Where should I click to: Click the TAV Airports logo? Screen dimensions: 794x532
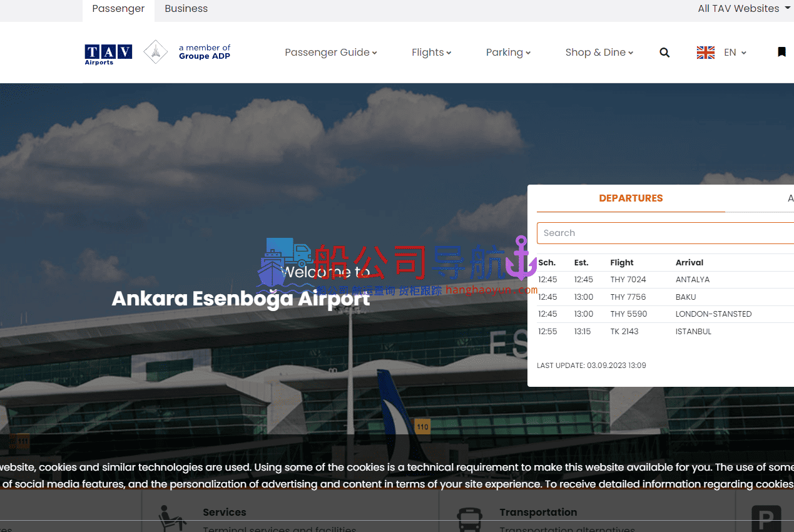pos(108,53)
